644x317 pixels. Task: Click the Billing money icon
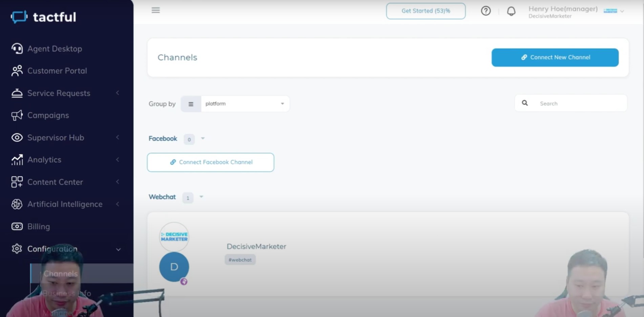(x=17, y=226)
